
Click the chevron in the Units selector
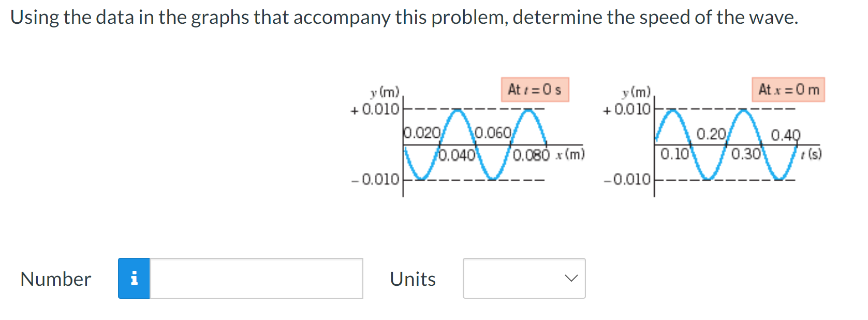[571, 279]
